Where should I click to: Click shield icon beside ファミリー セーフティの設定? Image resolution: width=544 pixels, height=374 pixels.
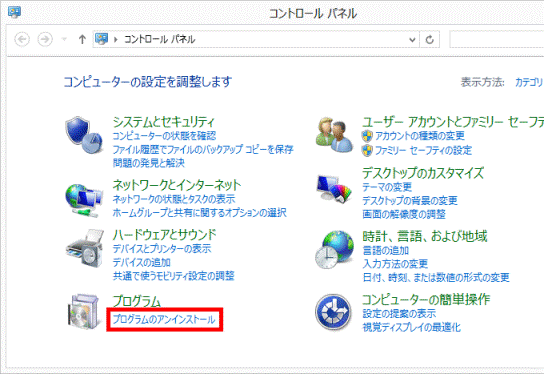(x=367, y=150)
